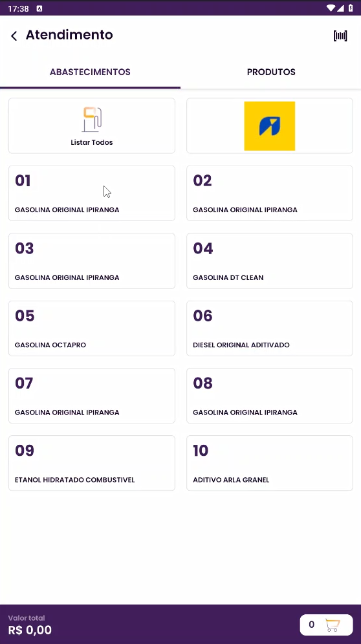
Task: Choose pump 03 Gasolina Original Ipiranga
Action: pyautogui.click(x=92, y=261)
